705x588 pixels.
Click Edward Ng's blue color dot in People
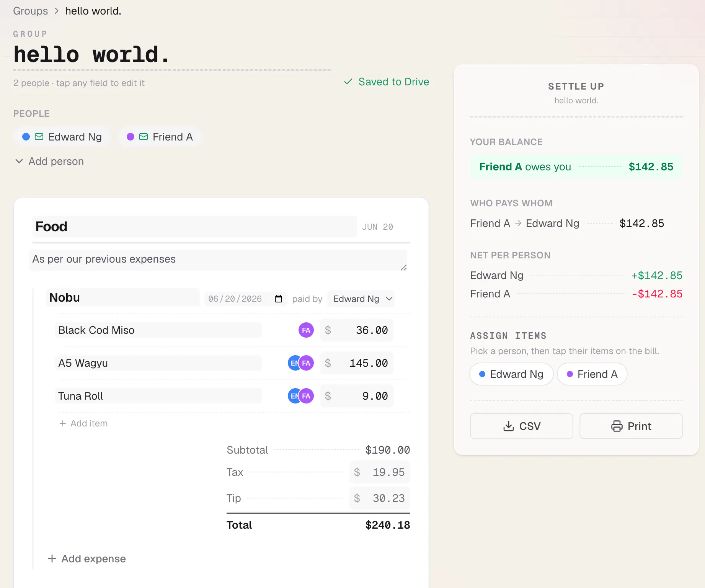pos(26,137)
